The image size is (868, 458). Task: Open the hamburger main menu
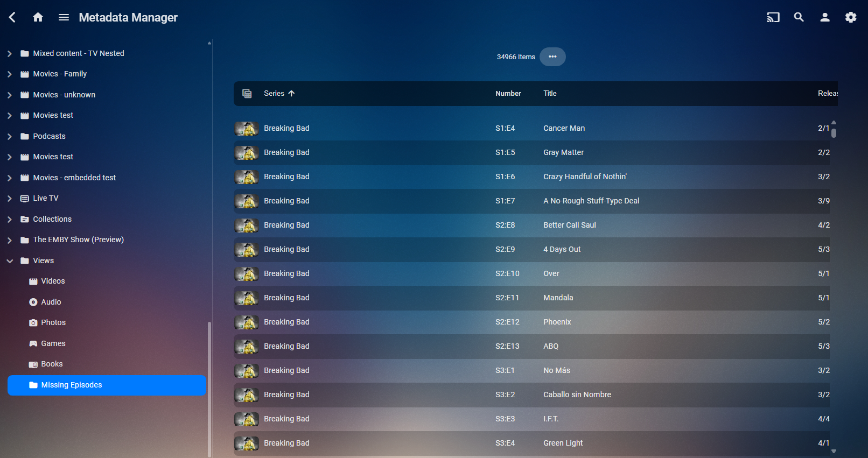[64, 17]
